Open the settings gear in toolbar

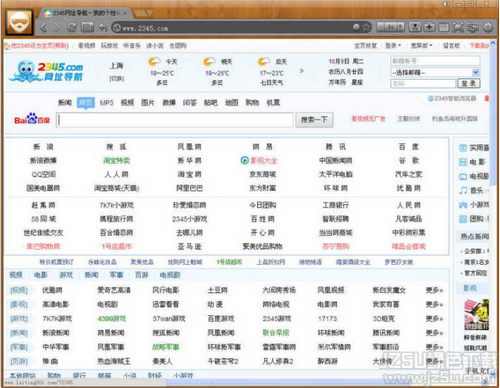coord(488,27)
